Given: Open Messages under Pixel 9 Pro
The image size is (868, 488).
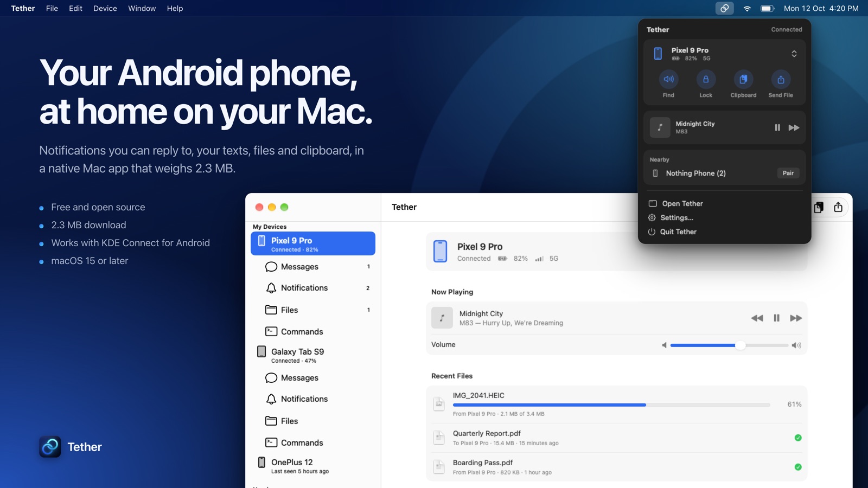Looking at the screenshot, I should point(313,267).
